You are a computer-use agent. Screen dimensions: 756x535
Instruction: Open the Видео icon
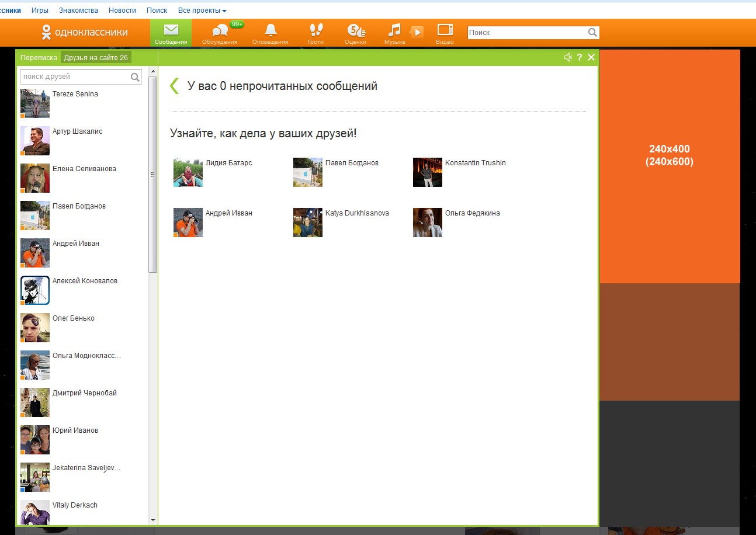click(445, 33)
